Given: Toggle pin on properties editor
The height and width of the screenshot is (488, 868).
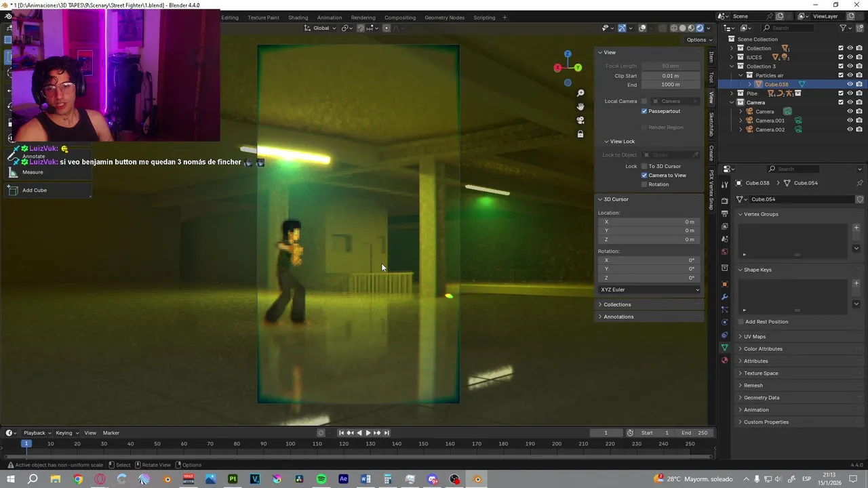Looking at the screenshot, I should [860, 183].
